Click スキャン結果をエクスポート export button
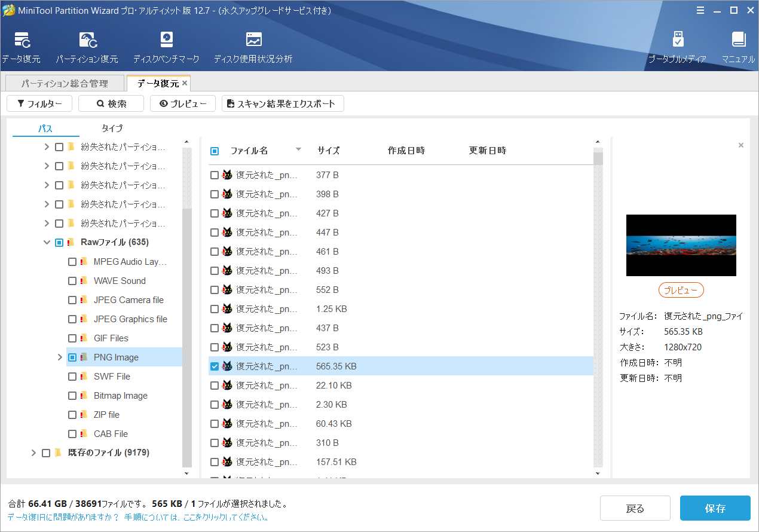759x532 pixels. [283, 103]
